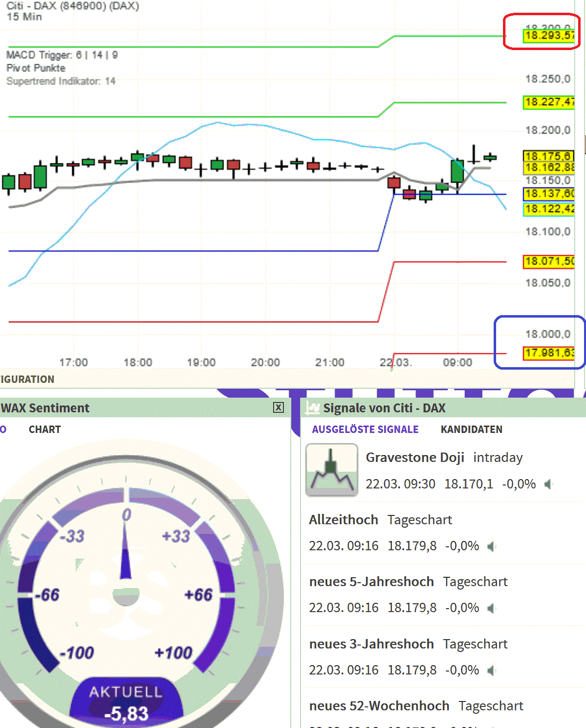The height and width of the screenshot is (728, 586).
Task: Toggle speaker icon for neues 3-Jahreshoch signal
Action: click(x=491, y=671)
